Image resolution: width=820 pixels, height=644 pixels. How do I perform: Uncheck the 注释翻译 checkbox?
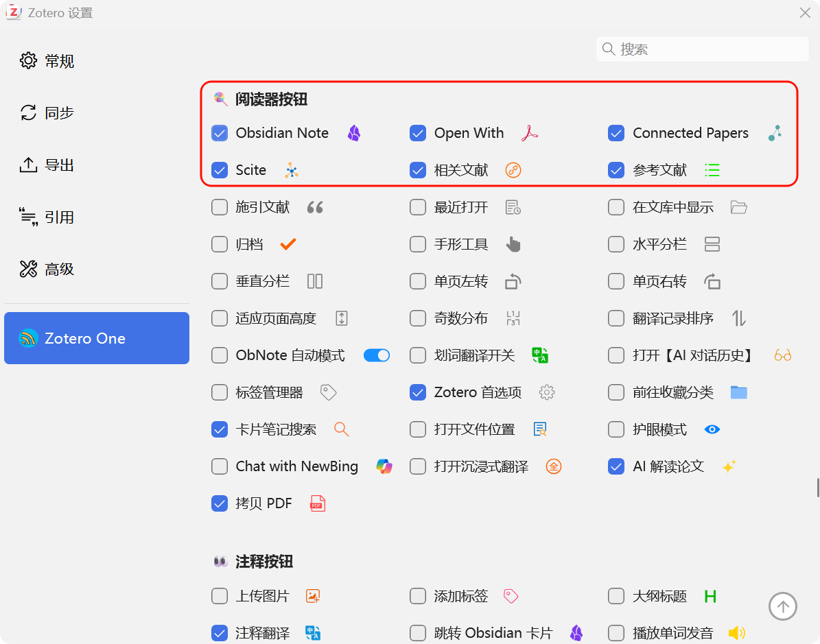220,633
